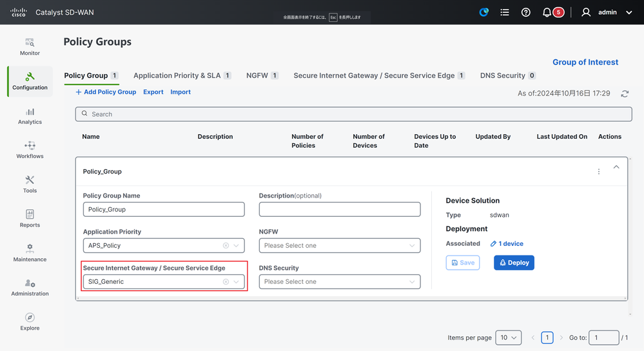Click the Import link
Image resolution: width=644 pixels, height=351 pixels.
pyautogui.click(x=181, y=92)
